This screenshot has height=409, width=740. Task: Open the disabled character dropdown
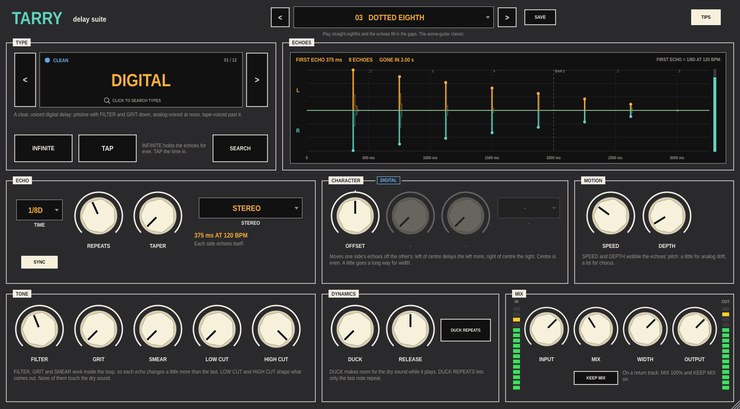pos(529,208)
